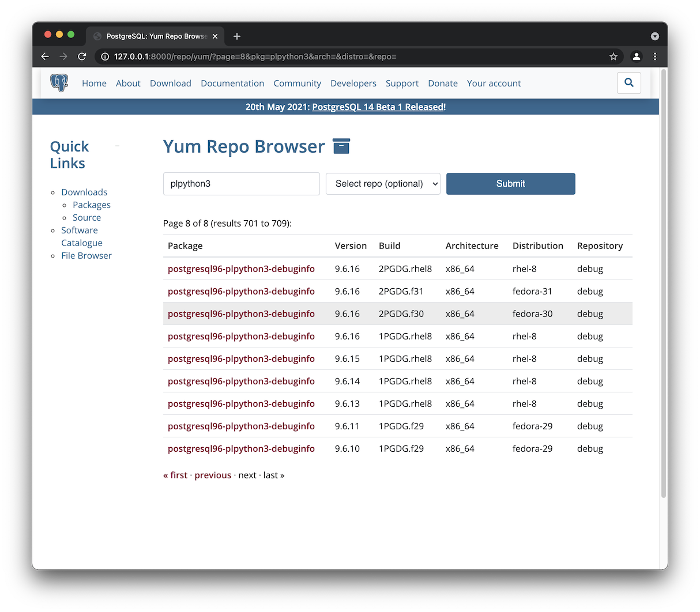Expand the Select repo dropdown
Viewport: 700px width, 612px height.
pyautogui.click(x=383, y=184)
